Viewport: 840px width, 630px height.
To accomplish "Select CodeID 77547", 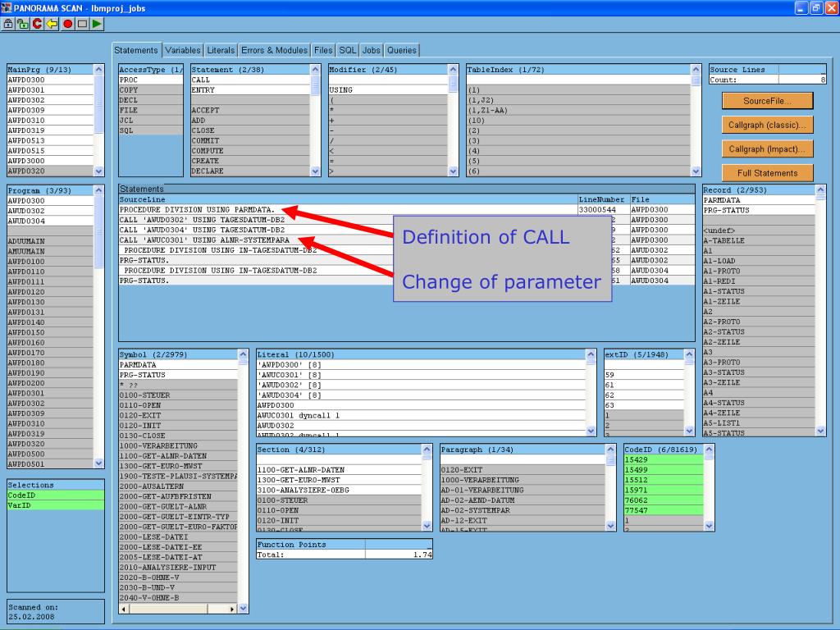I will click(x=663, y=510).
